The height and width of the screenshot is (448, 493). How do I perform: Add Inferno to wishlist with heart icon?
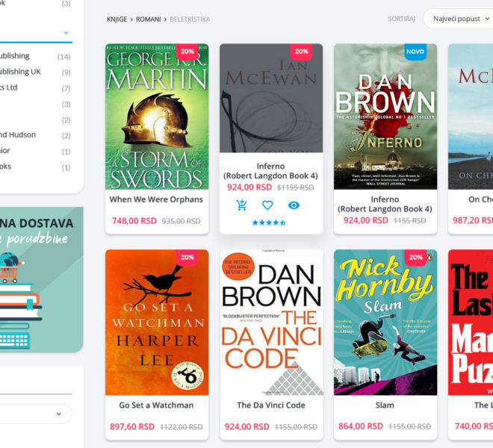[x=267, y=205]
